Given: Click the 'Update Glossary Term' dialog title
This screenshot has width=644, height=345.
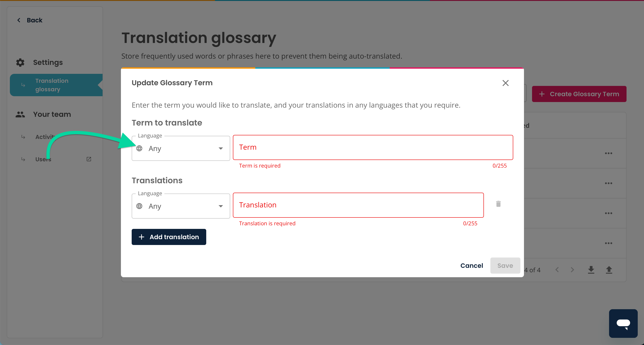Looking at the screenshot, I should pos(172,83).
